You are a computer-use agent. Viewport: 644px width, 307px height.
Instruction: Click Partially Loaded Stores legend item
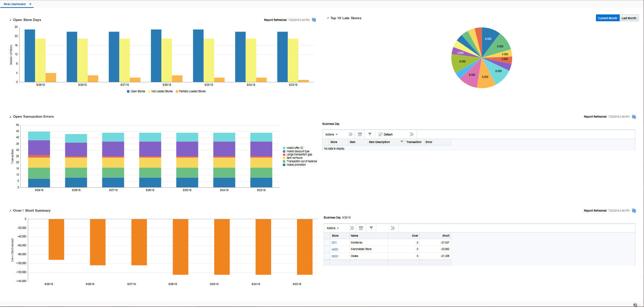191,92
